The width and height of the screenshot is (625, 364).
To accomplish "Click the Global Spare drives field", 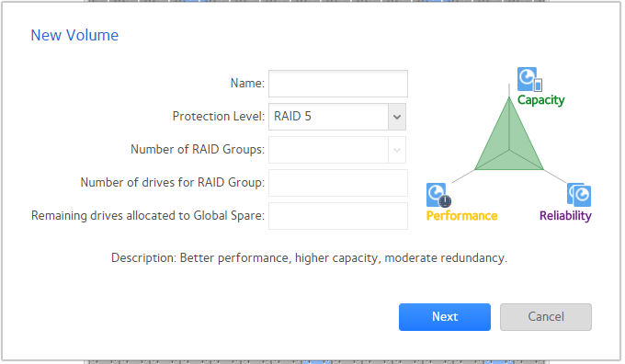I will (x=338, y=216).
